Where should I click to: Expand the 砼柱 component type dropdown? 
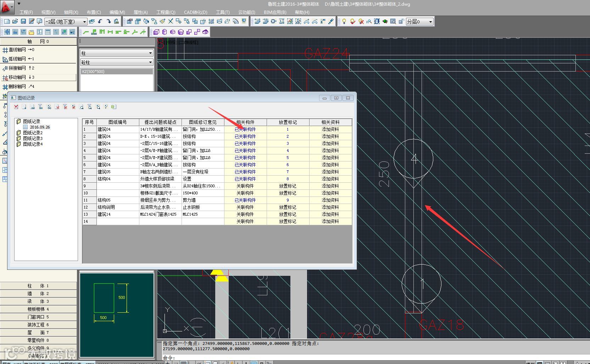click(x=150, y=62)
